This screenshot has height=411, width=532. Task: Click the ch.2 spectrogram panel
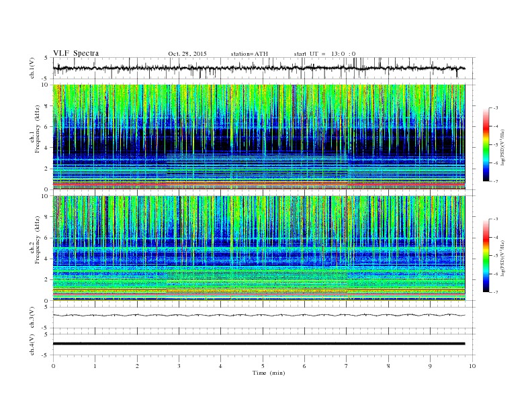(x=259, y=248)
